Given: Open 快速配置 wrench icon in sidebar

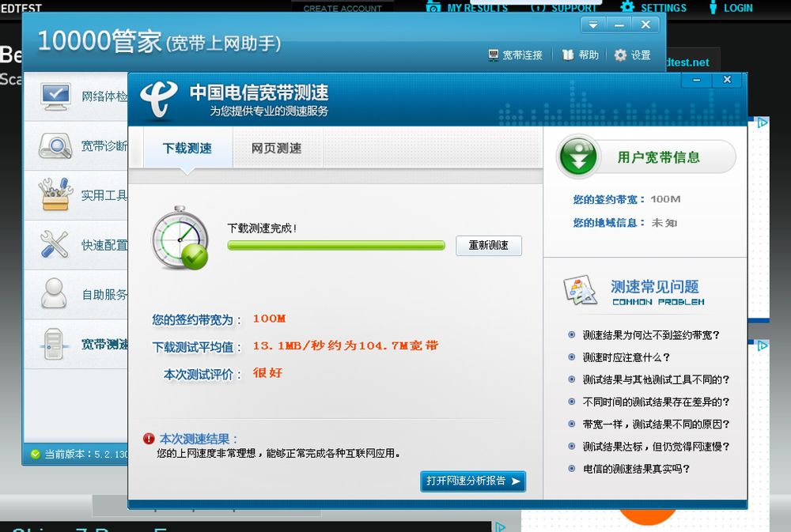Looking at the screenshot, I should (x=54, y=244).
